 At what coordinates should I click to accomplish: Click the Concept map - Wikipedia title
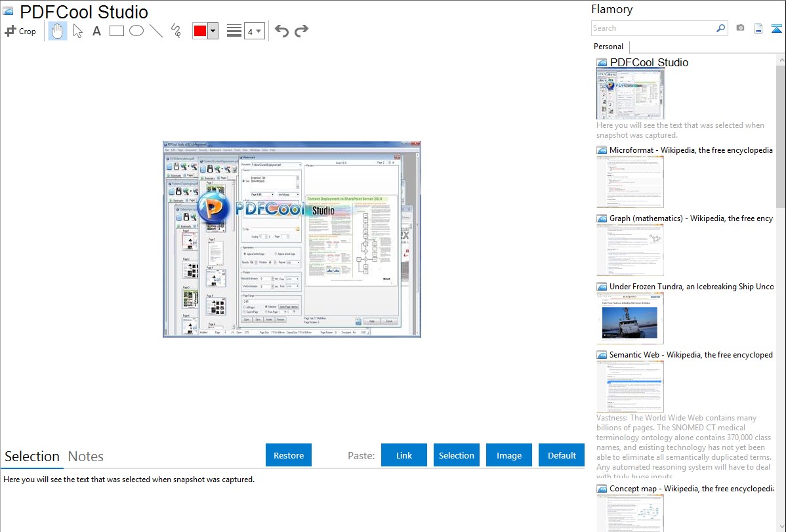(691, 488)
